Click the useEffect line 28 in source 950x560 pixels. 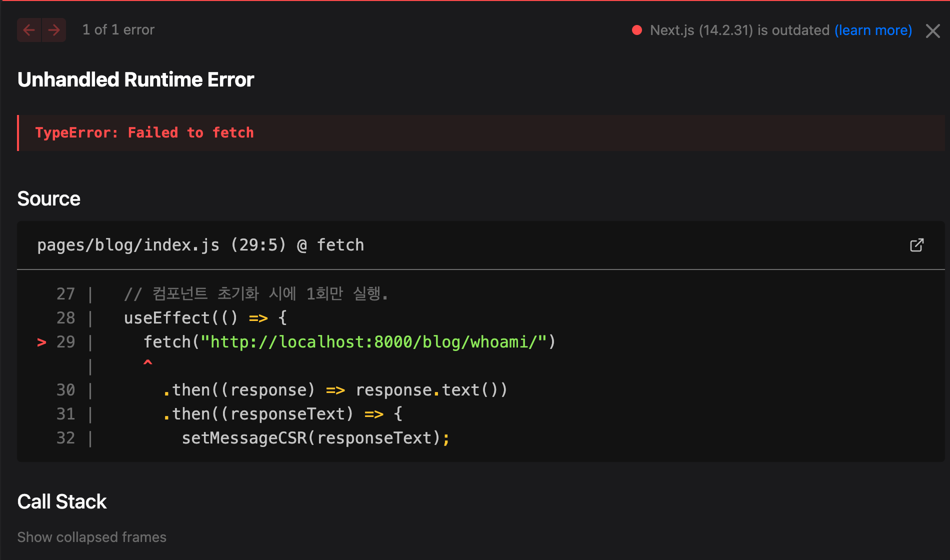[x=205, y=318]
